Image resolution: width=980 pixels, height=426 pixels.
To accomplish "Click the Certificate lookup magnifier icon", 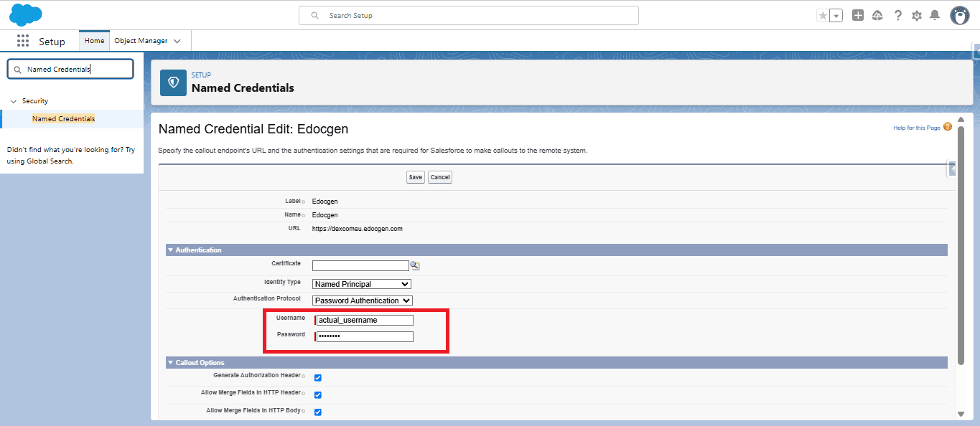I will (415, 265).
